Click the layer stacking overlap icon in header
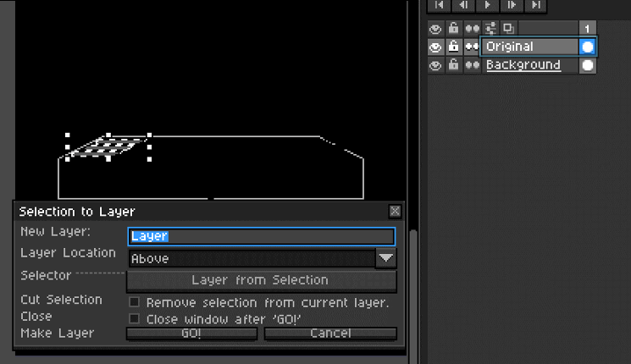 coord(509,29)
